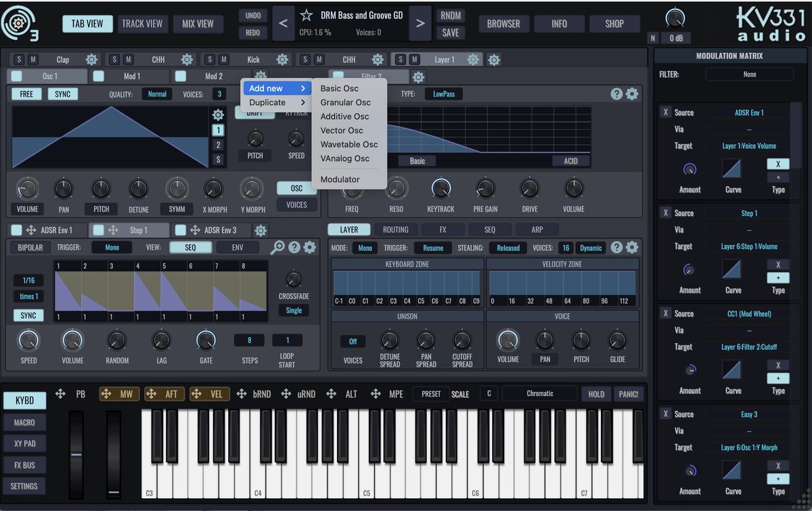
Task: Open gear settings next to the Clap channel
Action: [91, 60]
